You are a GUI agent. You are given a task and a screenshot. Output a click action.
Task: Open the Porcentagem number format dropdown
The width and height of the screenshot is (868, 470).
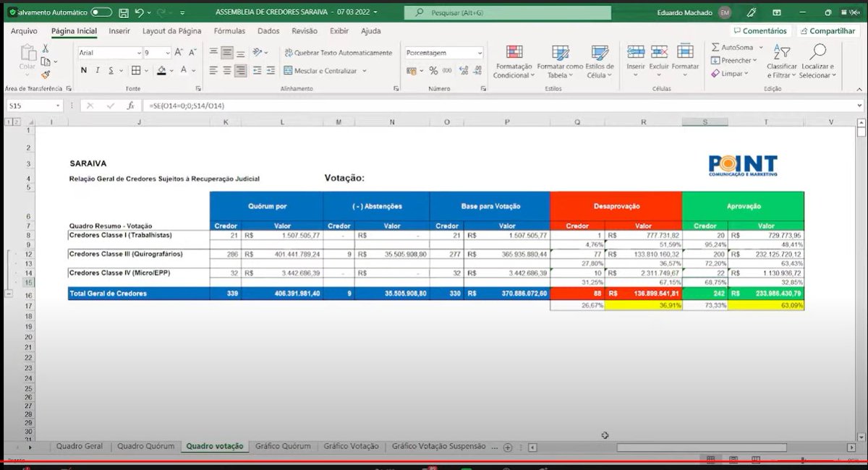(479, 53)
